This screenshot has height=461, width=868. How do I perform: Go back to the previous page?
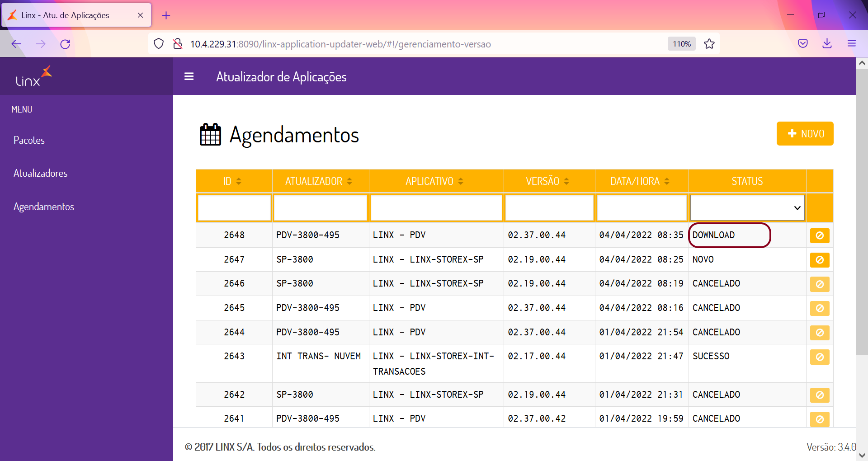point(16,44)
